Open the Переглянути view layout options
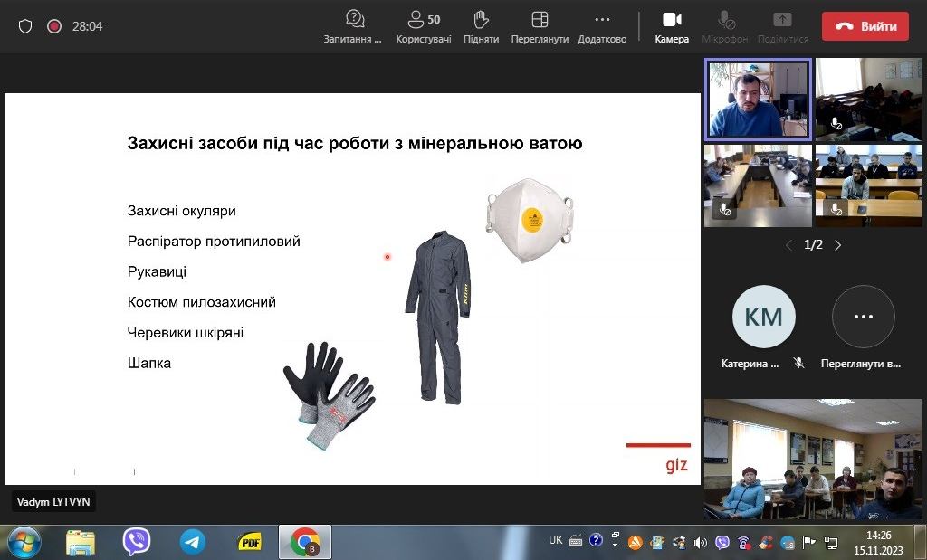Viewport: 927px width, 560px height. click(540, 26)
